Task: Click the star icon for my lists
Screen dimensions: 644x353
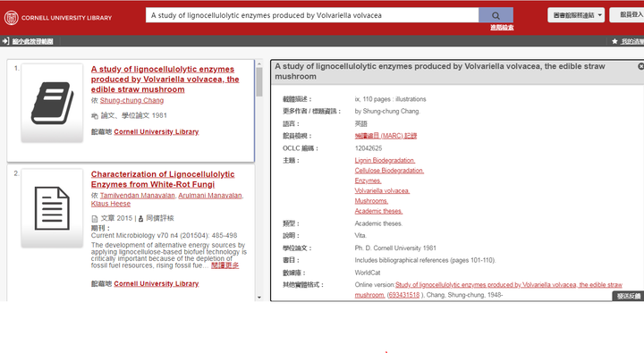Action: pyautogui.click(x=614, y=41)
